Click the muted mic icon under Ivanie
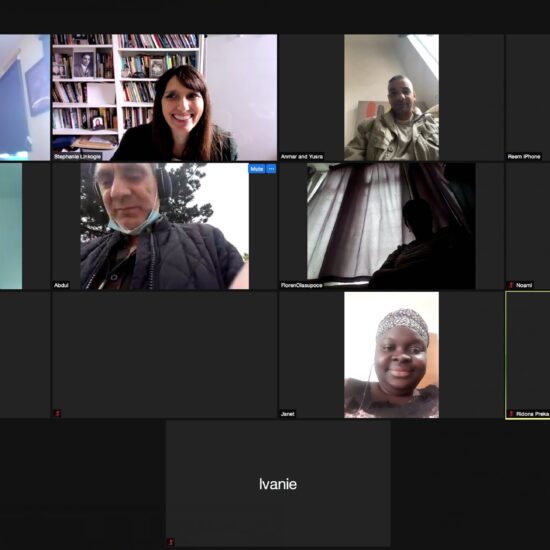The image size is (550, 550). (x=170, y=542)
